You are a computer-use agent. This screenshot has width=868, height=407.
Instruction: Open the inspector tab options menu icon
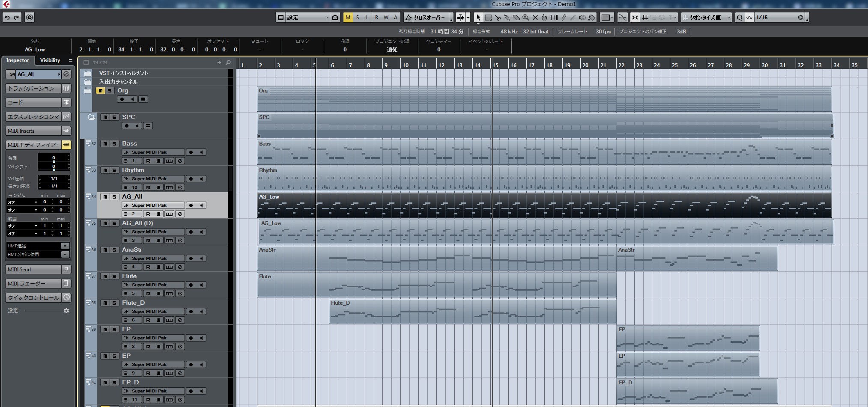[71, 60]
